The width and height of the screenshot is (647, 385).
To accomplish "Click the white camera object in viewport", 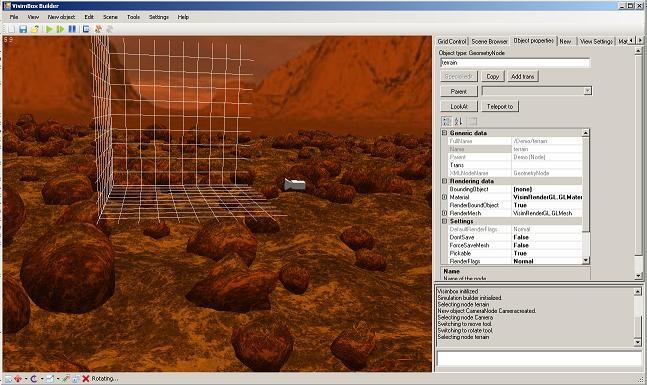I will pyautogui.click(x=295, y=184).
